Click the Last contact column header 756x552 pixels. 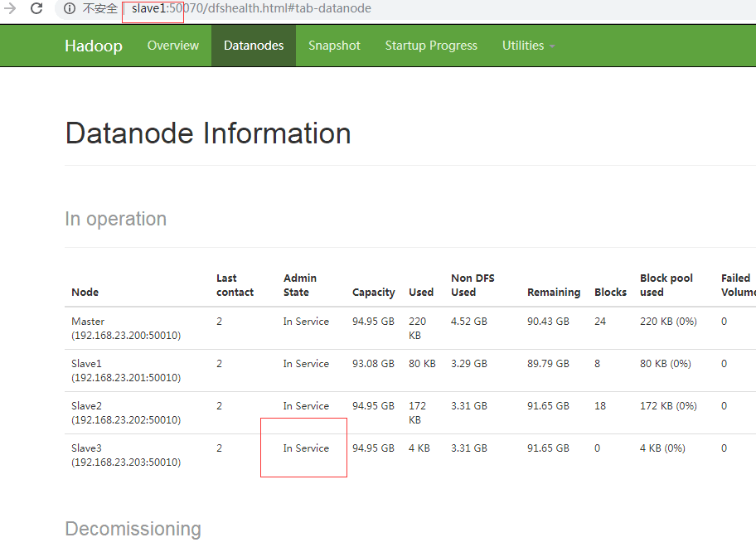(235, 285)
